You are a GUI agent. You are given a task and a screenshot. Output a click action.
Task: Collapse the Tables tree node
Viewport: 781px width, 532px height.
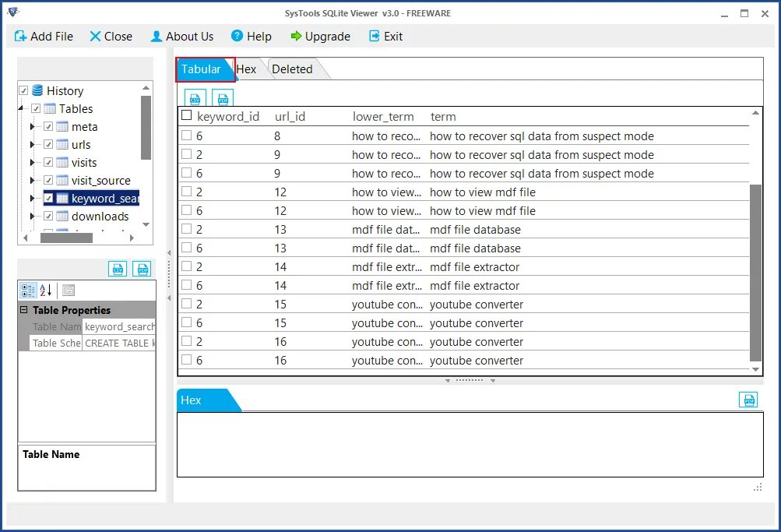[x=21, y=108]
